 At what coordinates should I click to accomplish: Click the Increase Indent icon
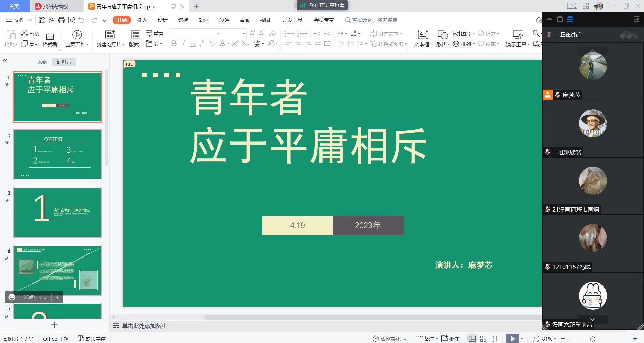point(327,33)
